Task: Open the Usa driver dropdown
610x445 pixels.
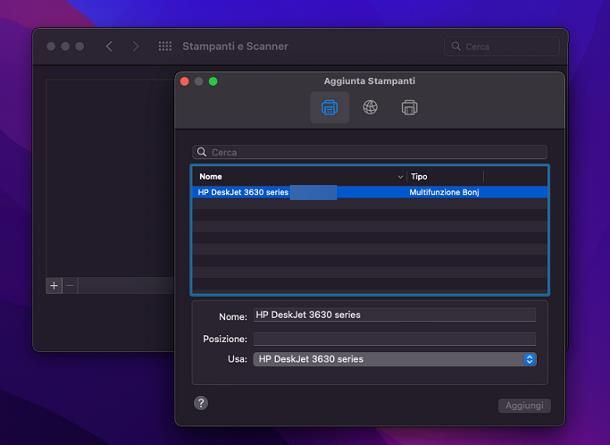Action: coord(394,359)
